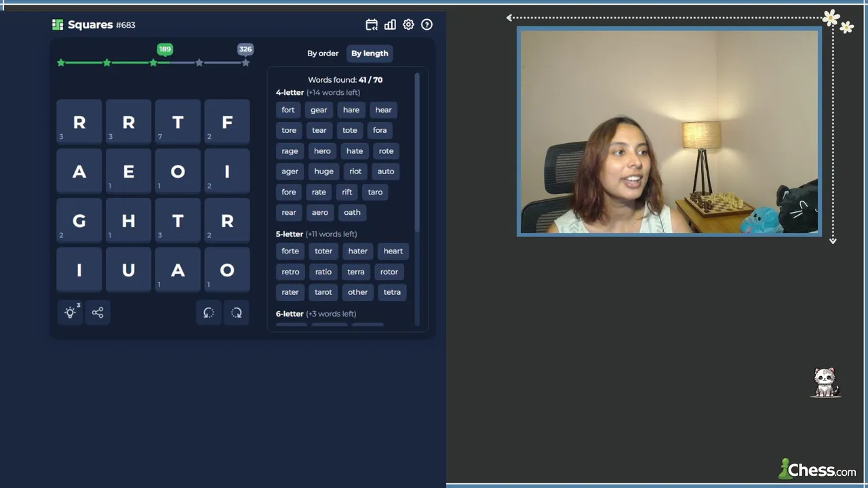
Task: Click the '6-letter' section heading
Action: pos(290,314)
